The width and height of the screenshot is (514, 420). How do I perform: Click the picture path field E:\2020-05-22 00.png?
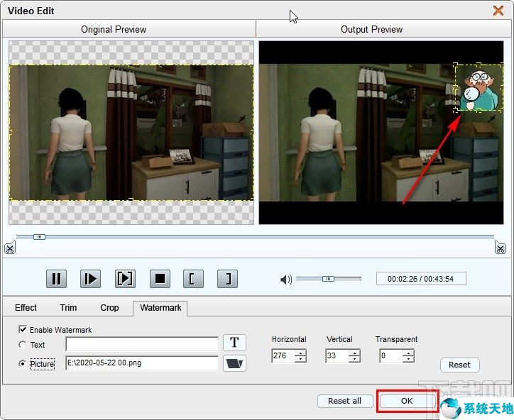142,363
